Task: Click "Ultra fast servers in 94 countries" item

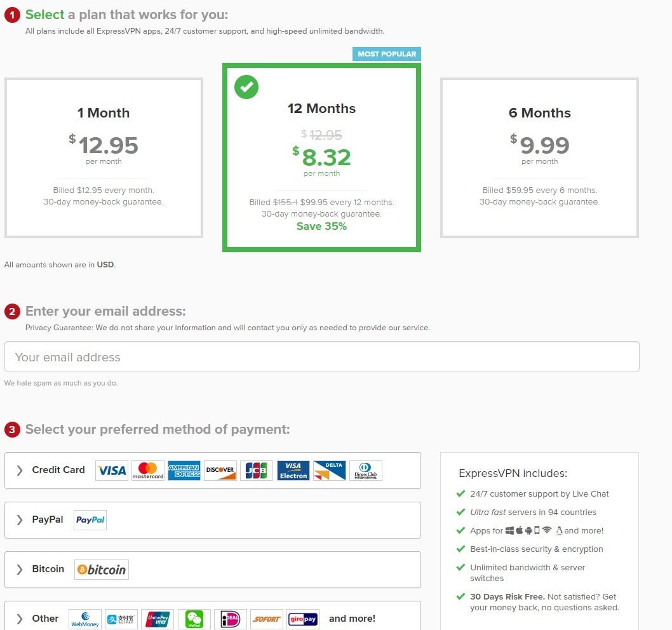Action: 533,512
